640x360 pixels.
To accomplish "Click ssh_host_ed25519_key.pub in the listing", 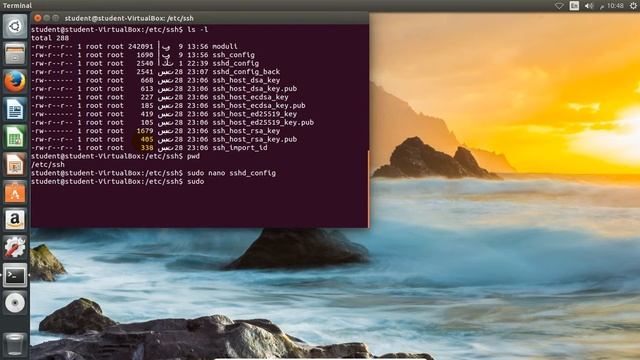I will pyautogui.click(x=263, y=122).
